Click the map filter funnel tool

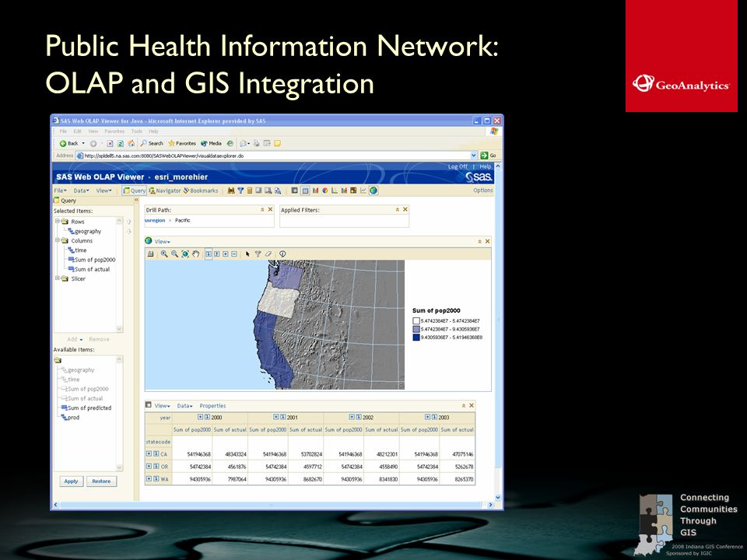258,254
